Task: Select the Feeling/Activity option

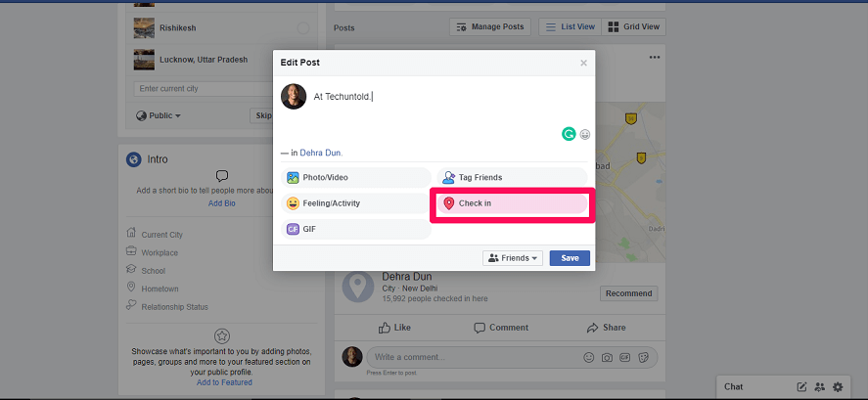Action: [356, 203]
